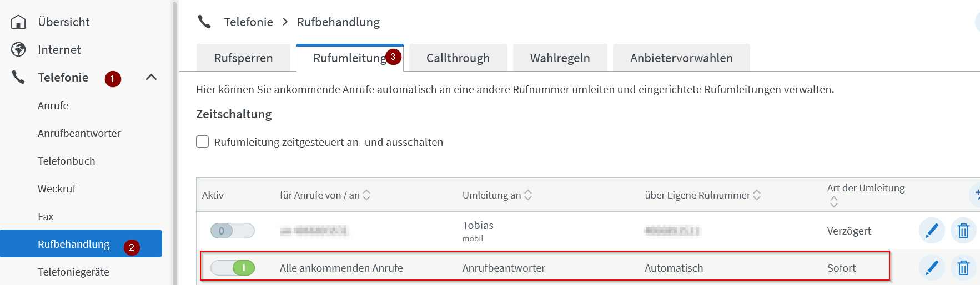Click the Telefonie phone icon in sidebar

click(18, 77)
